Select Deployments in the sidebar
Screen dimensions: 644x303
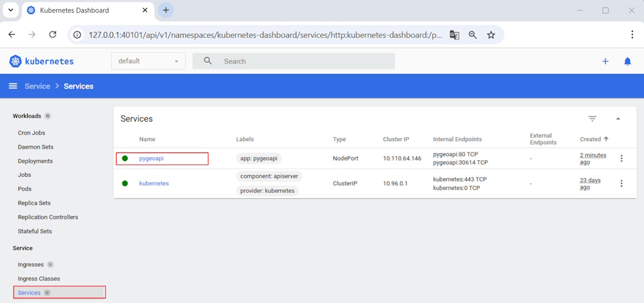[x=35, y=161]
